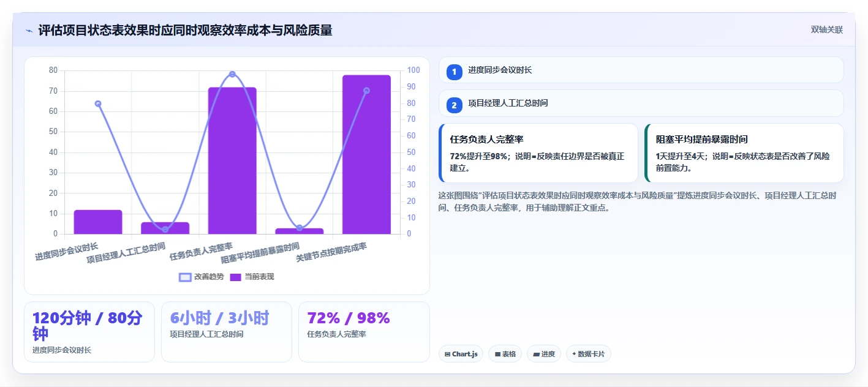The image size is (868, 387).
Task: Select numbered badge 2 for 项目经理人工汇总时间
Action: (x=454, y=105)
